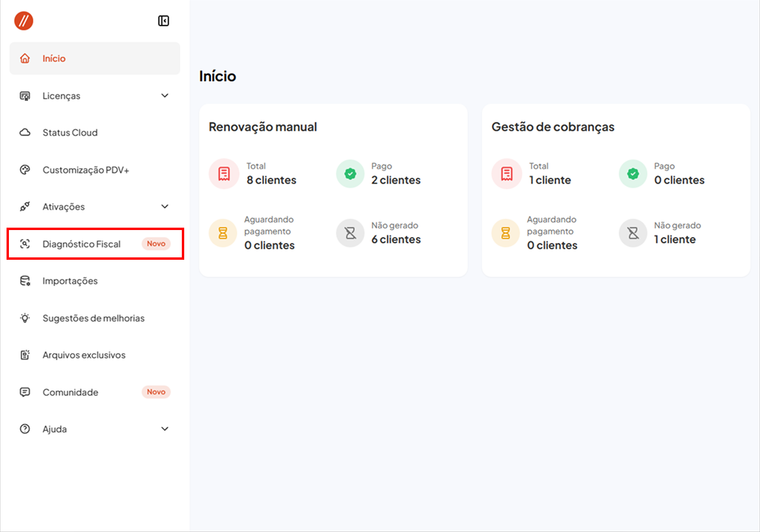Screen dimensions: 760x532
Task: Click the Diagnóstico Fiscal scan icon
Action: click(25, 244)
